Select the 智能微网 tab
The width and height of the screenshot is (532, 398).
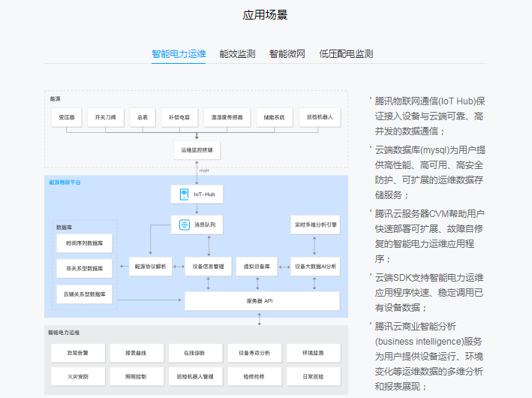[287, 54]
